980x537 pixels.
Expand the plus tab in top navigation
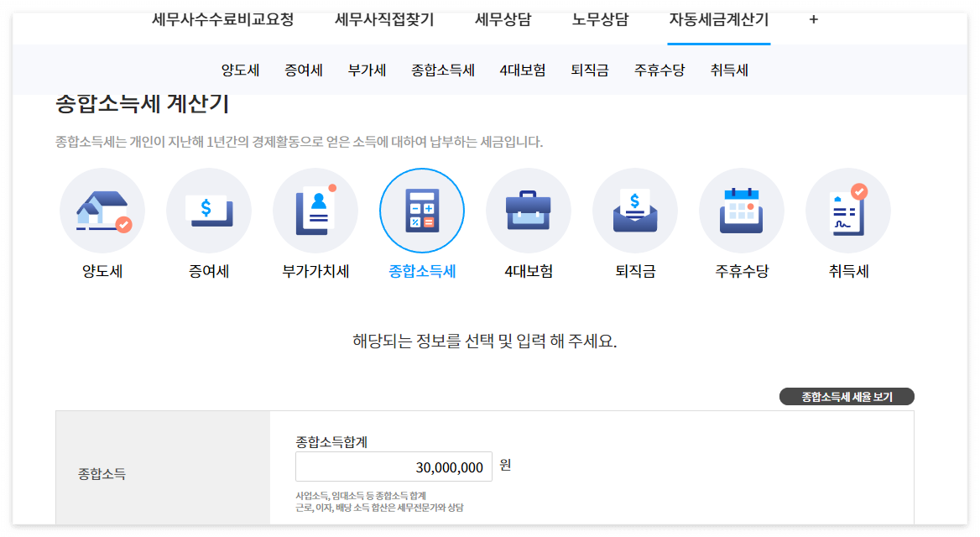click(x=812, y=18)
